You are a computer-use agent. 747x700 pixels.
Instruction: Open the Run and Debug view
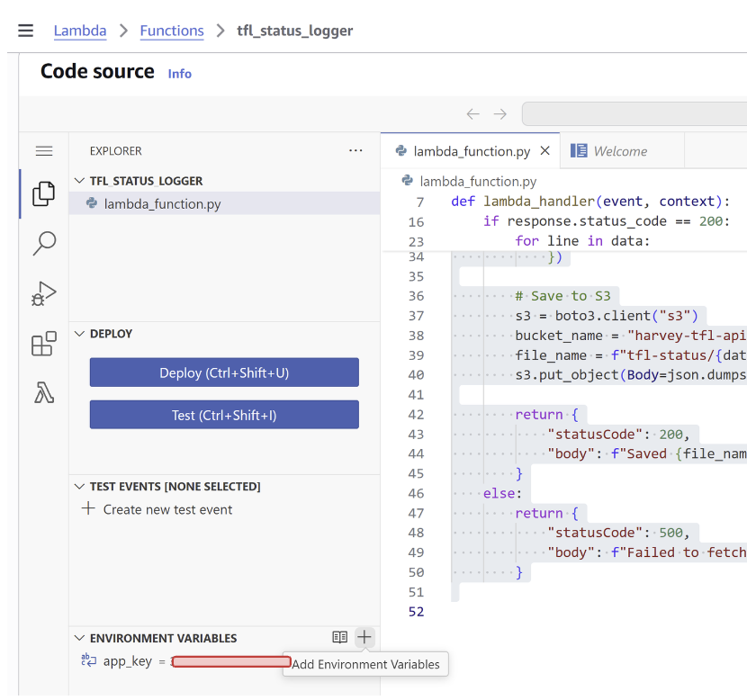point(44,293)
